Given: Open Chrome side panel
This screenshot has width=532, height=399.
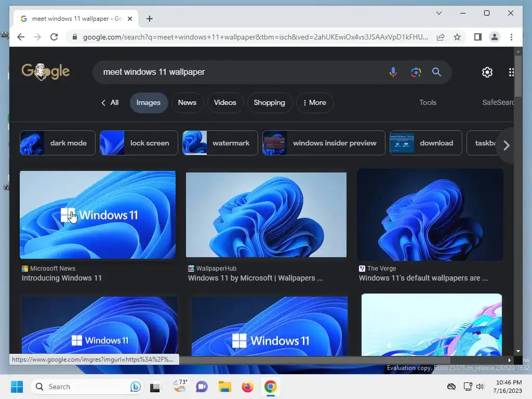Looking at the screenshot, I should [x=478, y=37].
